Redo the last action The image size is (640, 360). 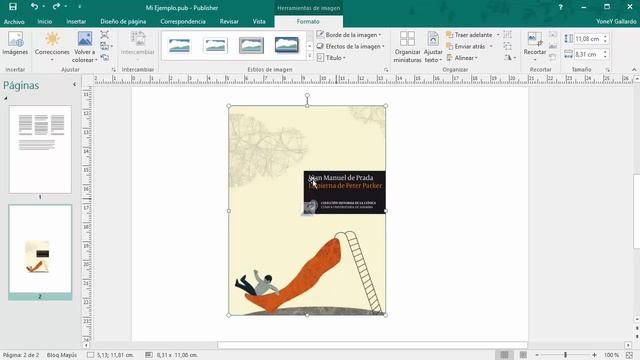point(56,7)
